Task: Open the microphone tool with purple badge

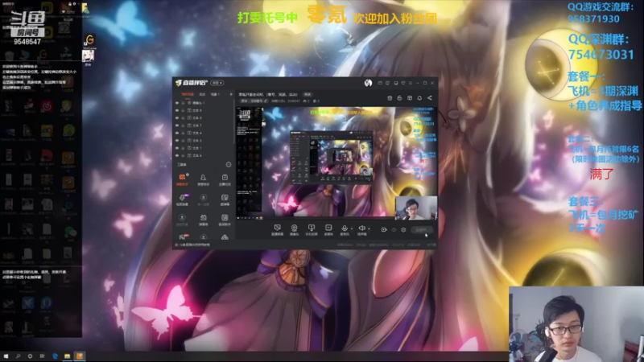Action: pos(182,200)
